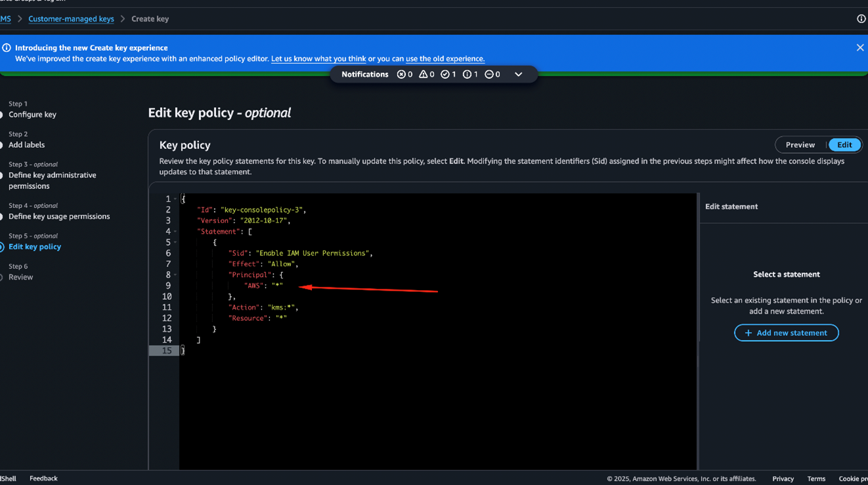
Task: Dismiss the new Create key experience banner
Action: 859,48
